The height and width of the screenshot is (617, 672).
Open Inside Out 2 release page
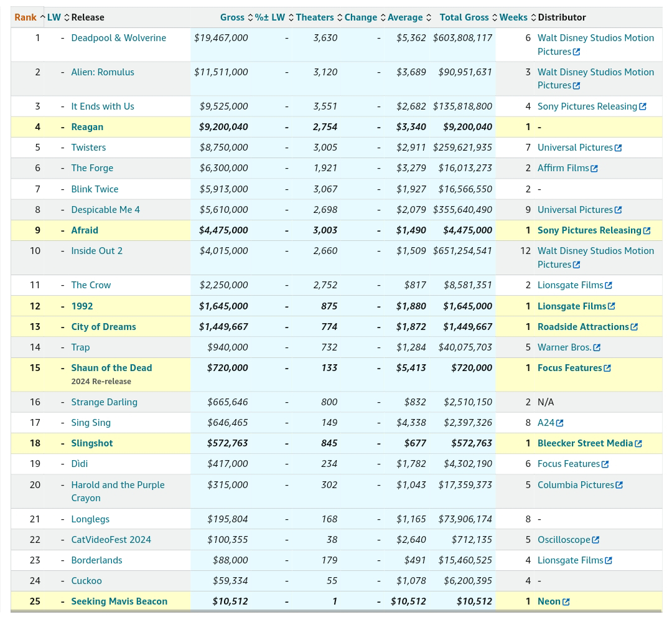coord(97,251)
